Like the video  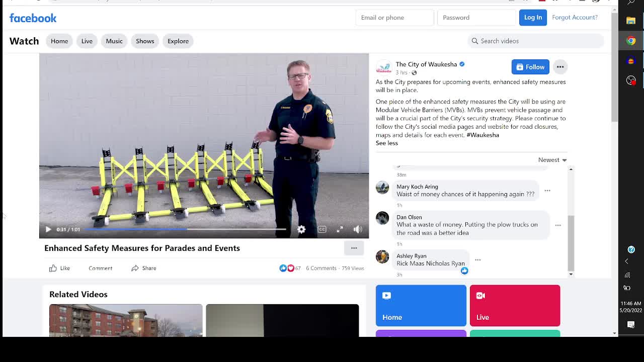(60, 268)
